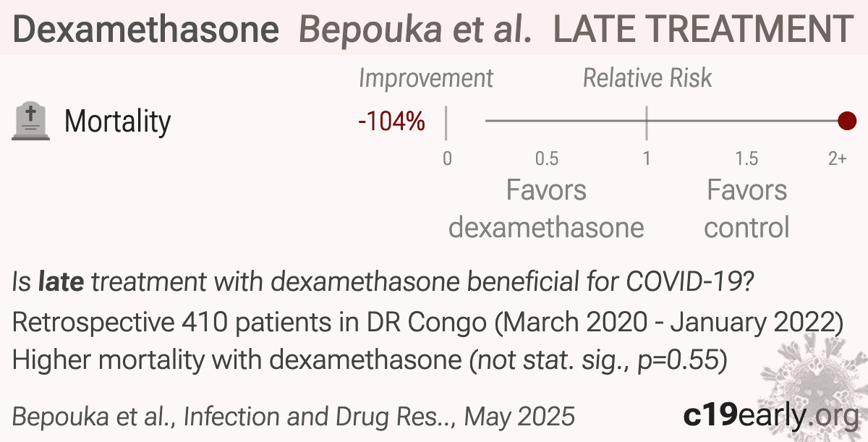
Task: Click the 0.5 axis tick label
Action: 546,158
